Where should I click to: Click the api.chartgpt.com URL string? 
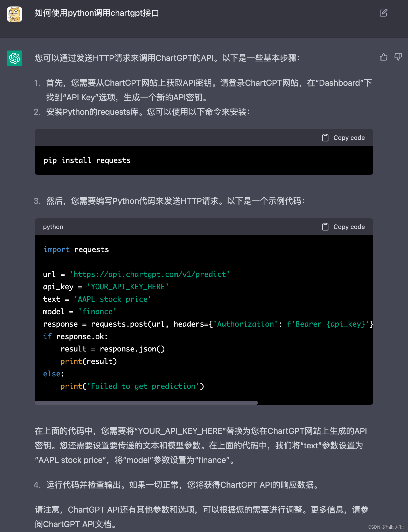(150, 274)
